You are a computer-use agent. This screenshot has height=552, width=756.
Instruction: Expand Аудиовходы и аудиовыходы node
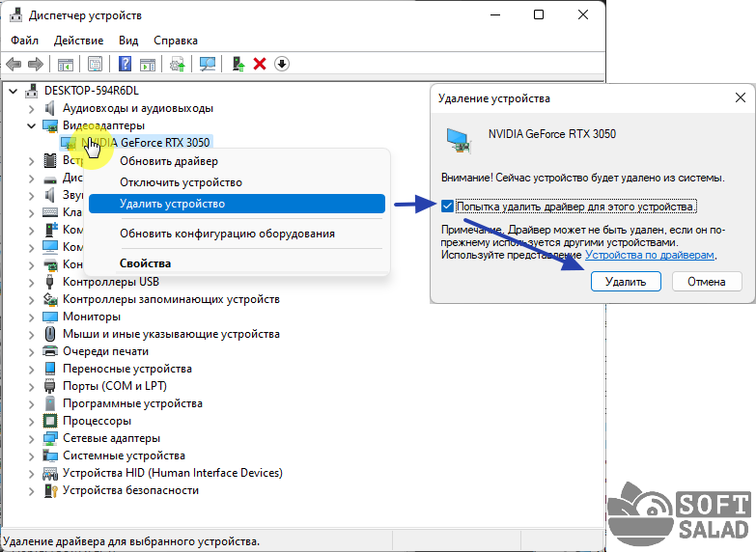pos(31,109)
